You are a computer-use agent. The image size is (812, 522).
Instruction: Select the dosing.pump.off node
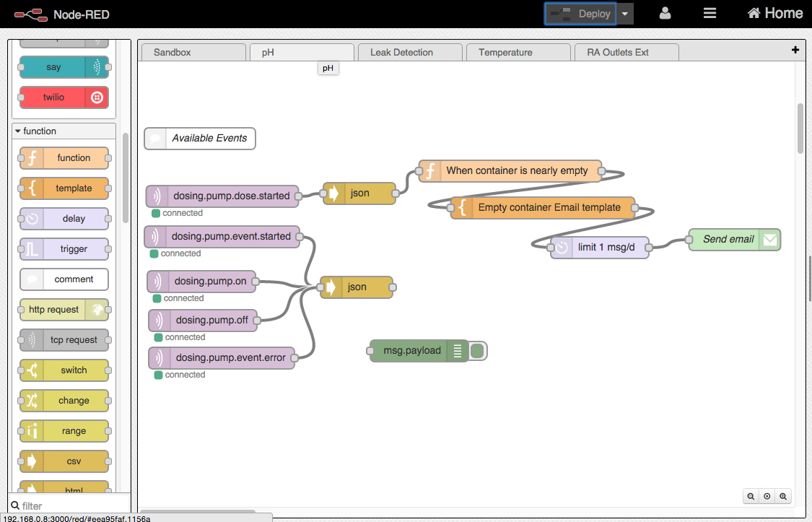(x=204, y=321)
